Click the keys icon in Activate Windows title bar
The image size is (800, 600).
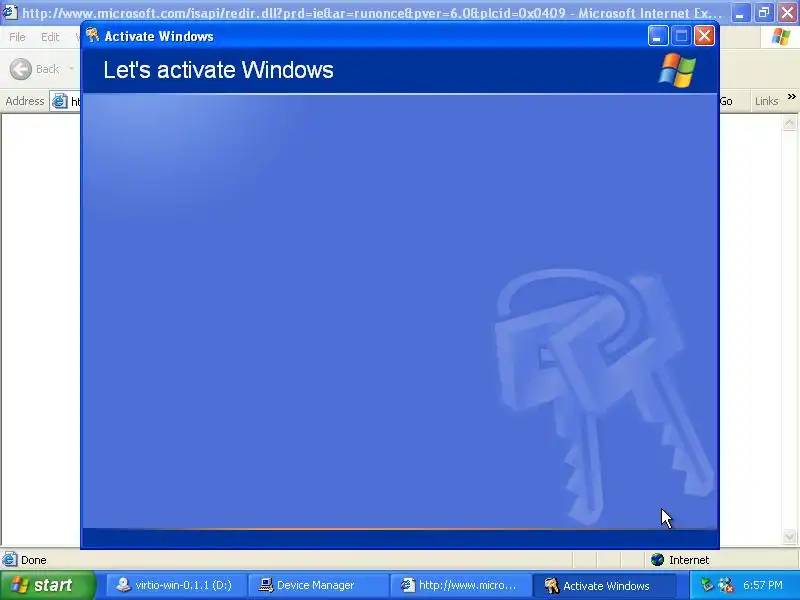92,36
